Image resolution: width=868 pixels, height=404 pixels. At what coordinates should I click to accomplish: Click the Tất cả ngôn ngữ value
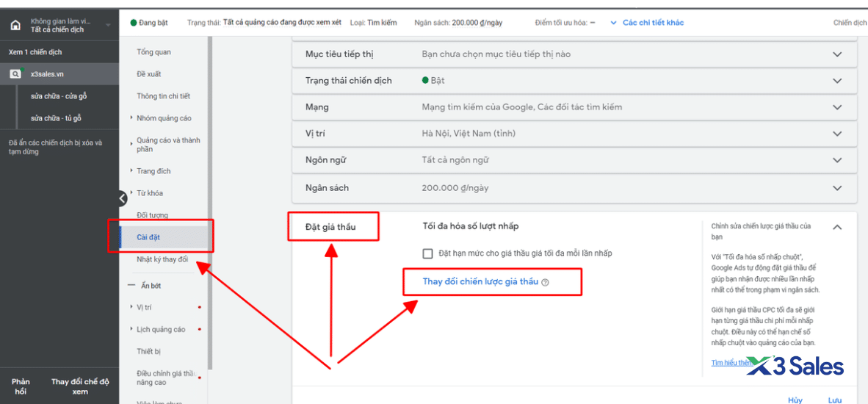point(455,160)
